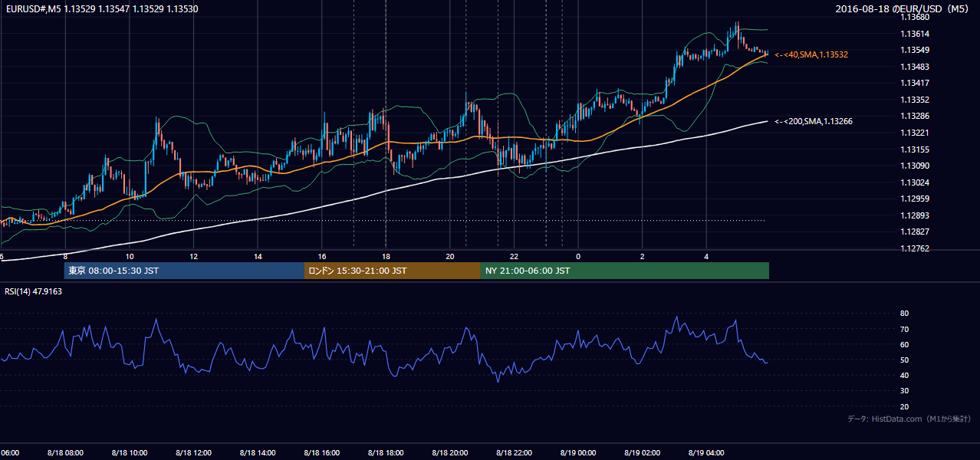
Task: Click the NY 21:00-06:00 JST session bar
Action: pyautogui.click(x=625, y=271)
